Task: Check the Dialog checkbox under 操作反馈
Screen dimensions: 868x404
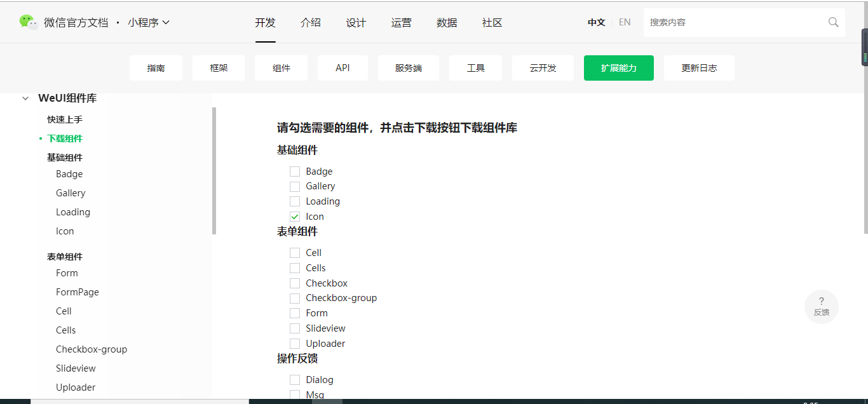Action: [295, 379]
